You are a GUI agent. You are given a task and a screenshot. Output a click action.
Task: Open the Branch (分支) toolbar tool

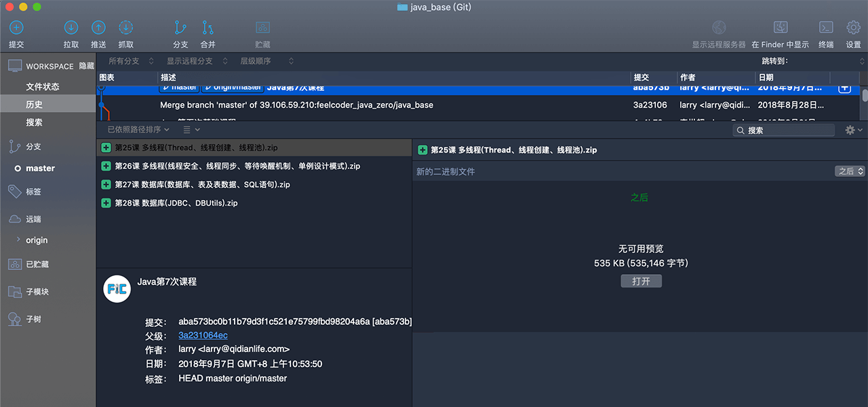pos(180,28)
